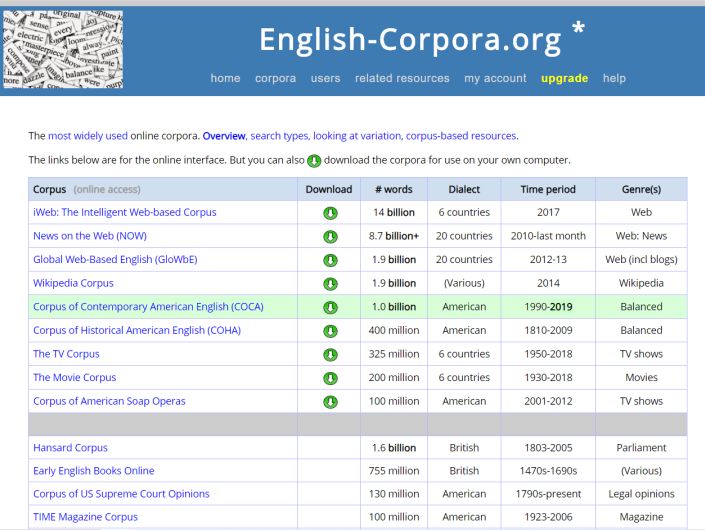This screenshot has height=530, width=705.
Task: Click the '1950-2018' time period cell
Action: (x=548, y=354)
